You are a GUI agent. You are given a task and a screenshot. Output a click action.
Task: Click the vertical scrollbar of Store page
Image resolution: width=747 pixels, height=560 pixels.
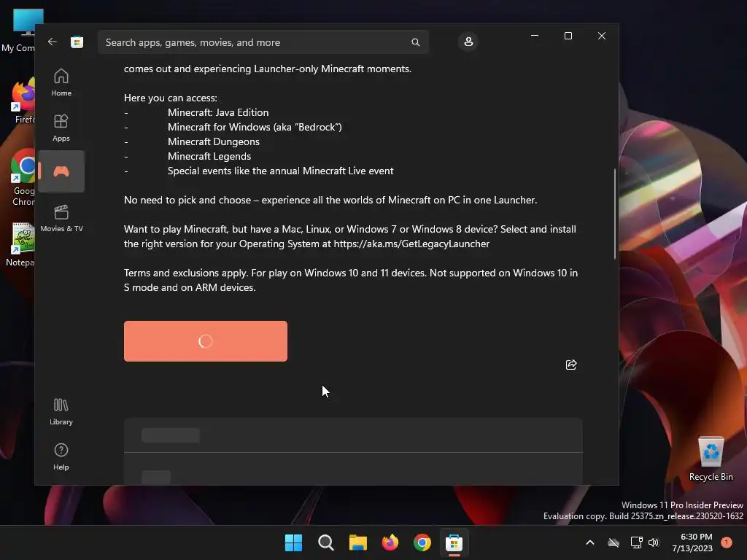[615, 214]
